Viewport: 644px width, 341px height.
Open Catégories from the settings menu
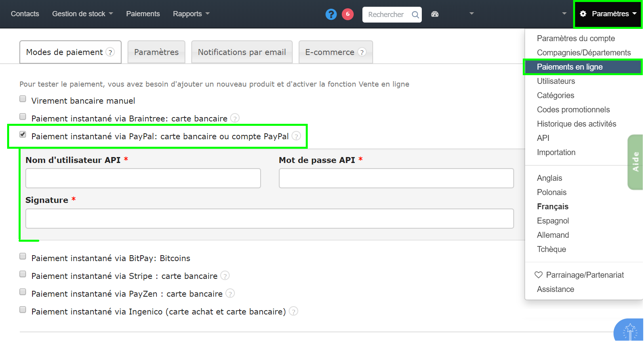click(556, 95)
